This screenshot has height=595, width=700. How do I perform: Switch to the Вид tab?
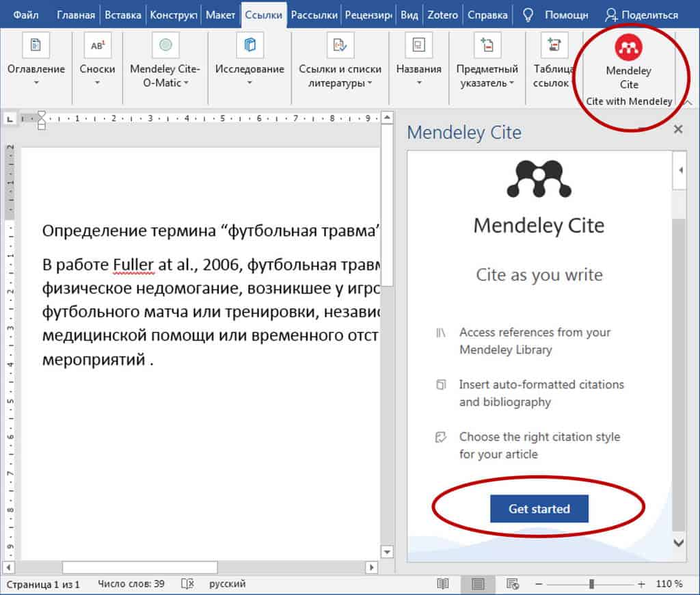pyautogui.click(x=409, y=15)
